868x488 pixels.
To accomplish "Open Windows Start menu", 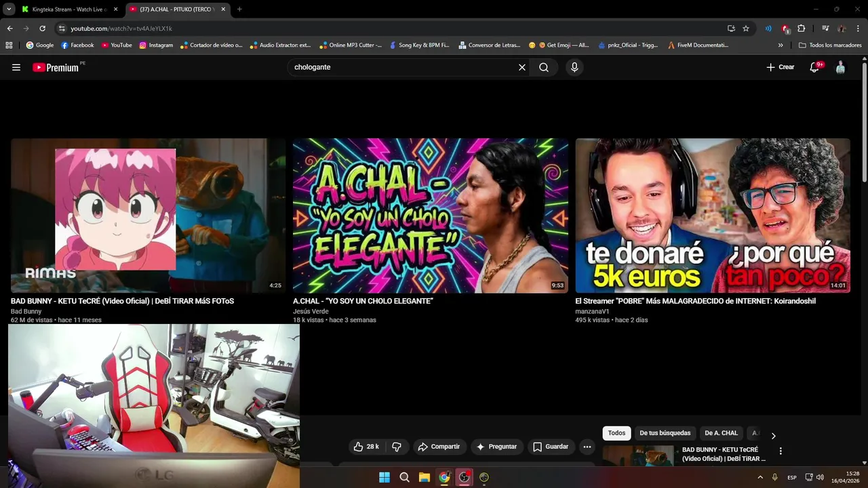I will point(384,477).
